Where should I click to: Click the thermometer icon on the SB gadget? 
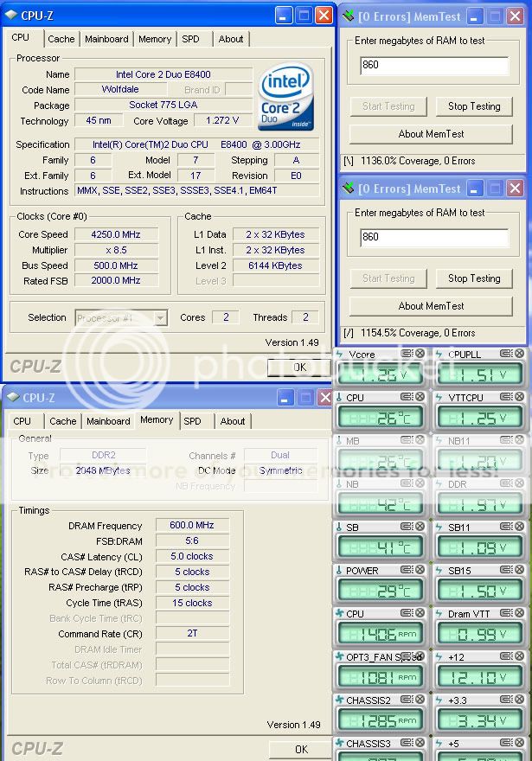click(339, 527)
